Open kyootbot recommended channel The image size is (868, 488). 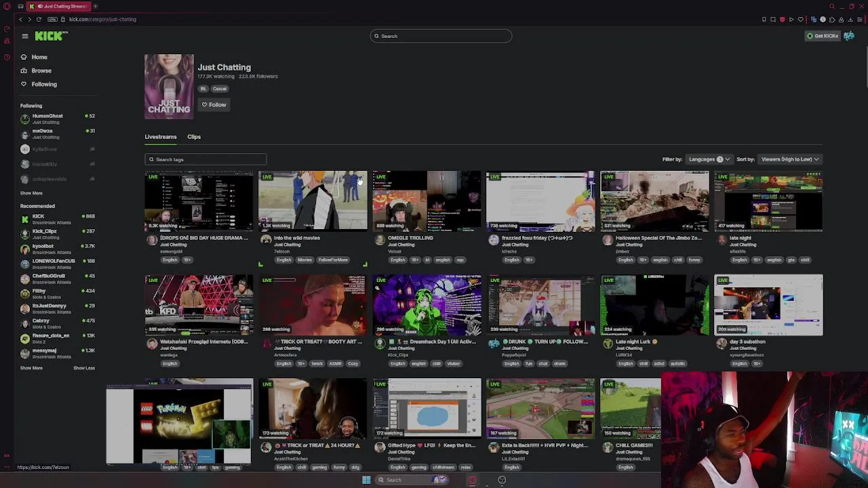pyautogui.click(x=58, y=249)
